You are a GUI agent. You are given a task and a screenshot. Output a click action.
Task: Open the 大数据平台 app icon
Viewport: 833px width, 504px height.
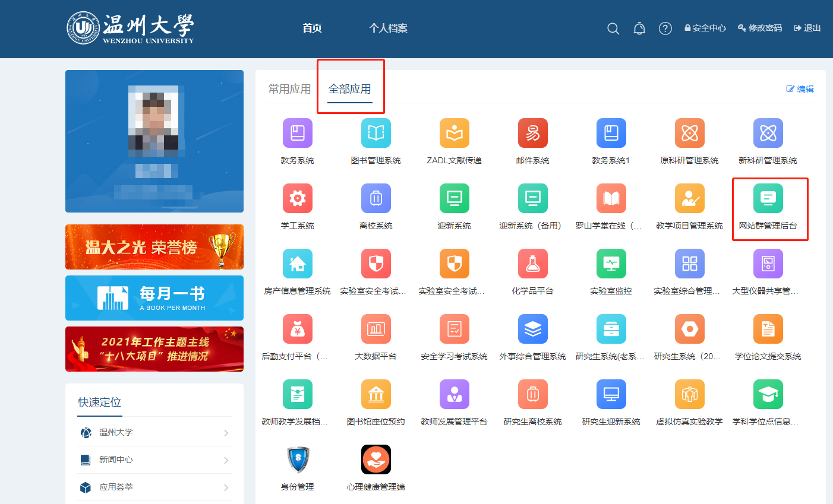coord(376,329)
